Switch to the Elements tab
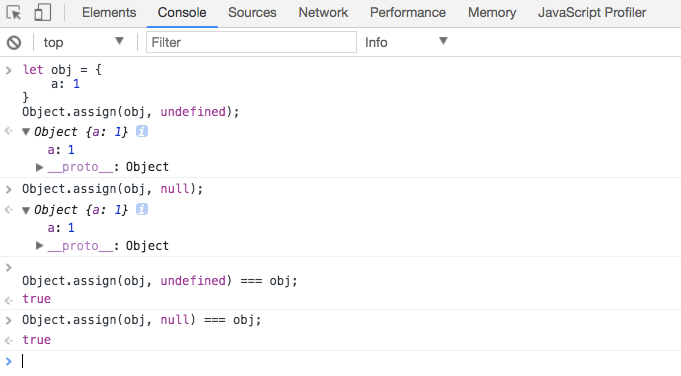This screenshot has width=681, height=376. click(x=109, y=13)
